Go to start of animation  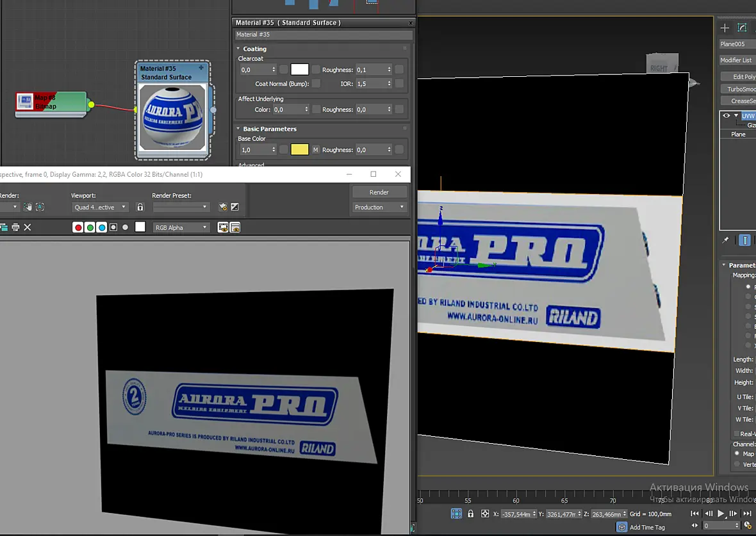click(x=694, y=514)
